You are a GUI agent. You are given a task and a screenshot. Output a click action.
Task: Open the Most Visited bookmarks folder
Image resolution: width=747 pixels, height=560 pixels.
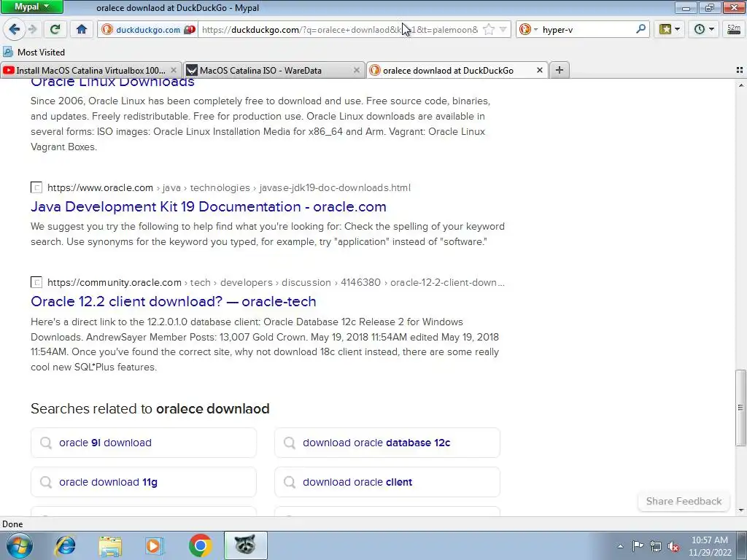[x=34, y=52]
